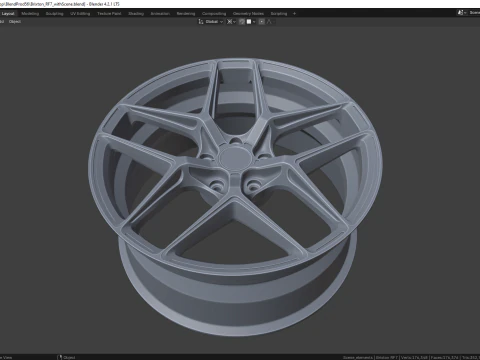Viewport: 480px width, 360px height.
Task: Switch to the UV Editing workspace
Action: pos(80,14)
